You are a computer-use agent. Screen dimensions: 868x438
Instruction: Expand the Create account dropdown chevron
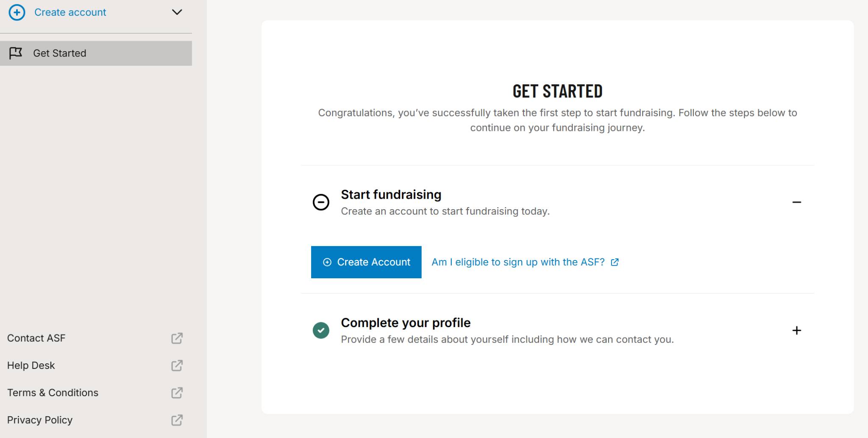(x=177, y=12)
